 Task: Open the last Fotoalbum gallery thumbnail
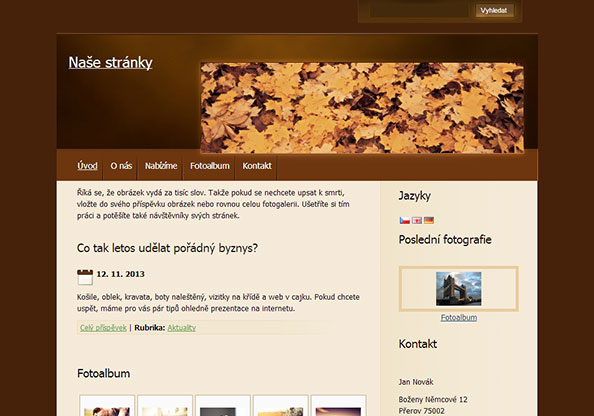338,405
